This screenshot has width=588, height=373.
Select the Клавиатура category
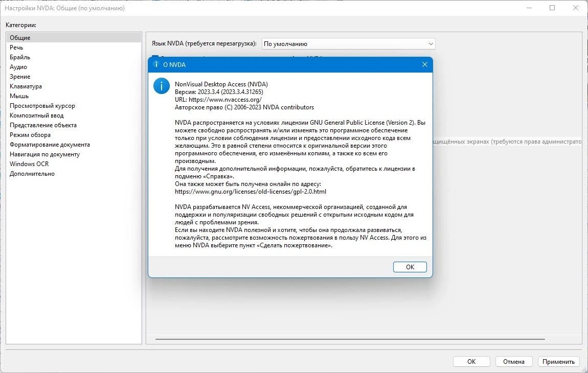point(74,86)
